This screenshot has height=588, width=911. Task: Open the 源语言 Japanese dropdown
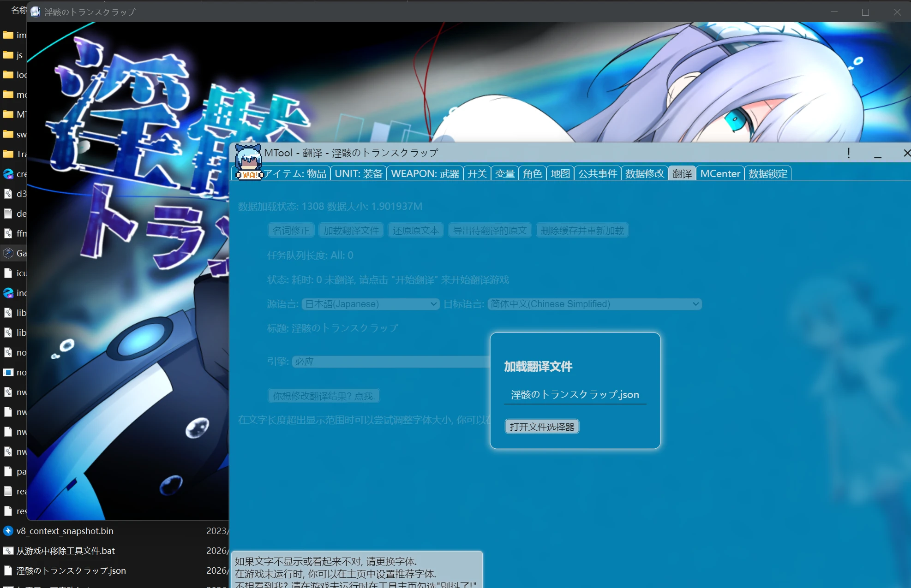coord(371,304)
